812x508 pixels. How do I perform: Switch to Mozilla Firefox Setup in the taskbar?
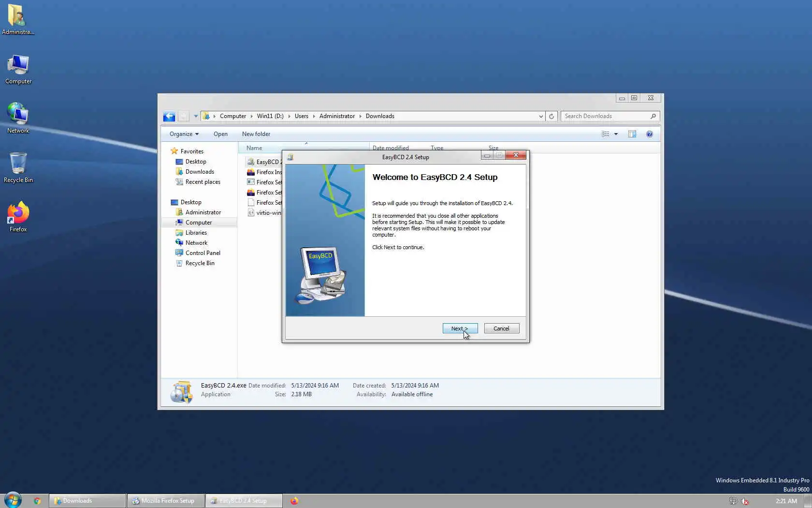tap(165, 501)
